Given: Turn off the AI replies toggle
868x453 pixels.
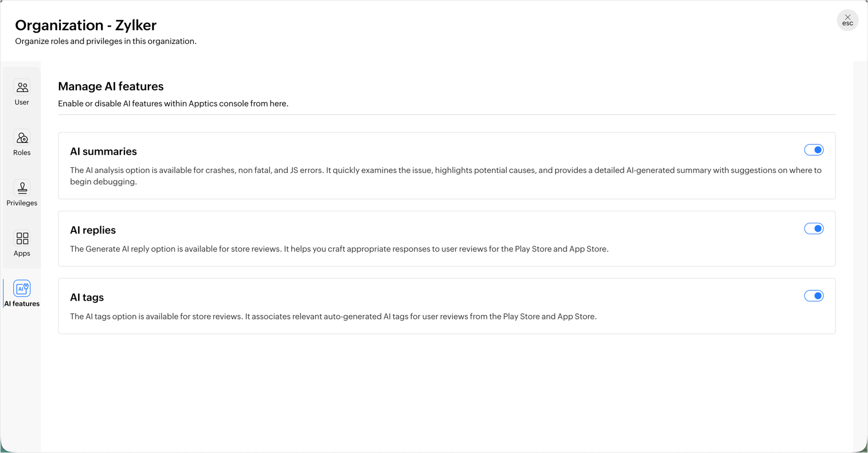Looking at the screenshot, I should pyautogui.click(x=814, y=229).
